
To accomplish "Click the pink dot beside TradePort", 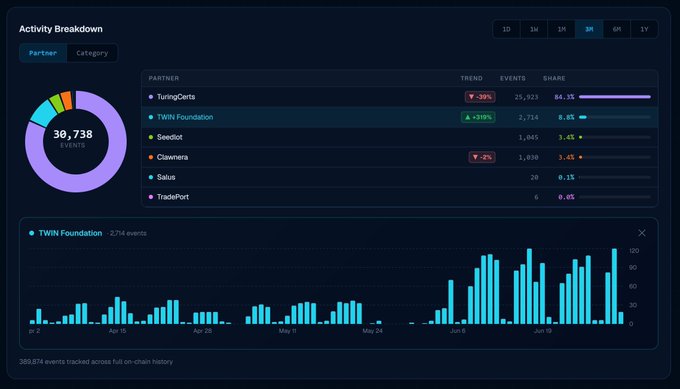I will click(x=150, y=197).
